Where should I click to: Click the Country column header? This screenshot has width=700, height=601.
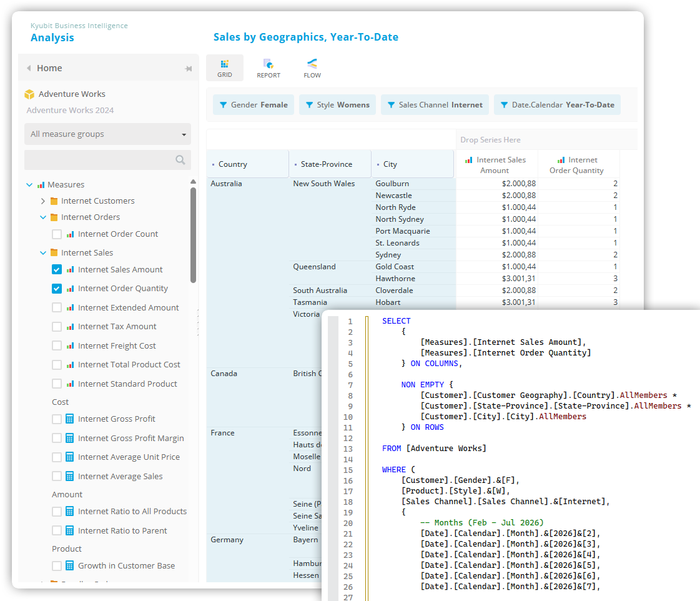tap(248, 164)
